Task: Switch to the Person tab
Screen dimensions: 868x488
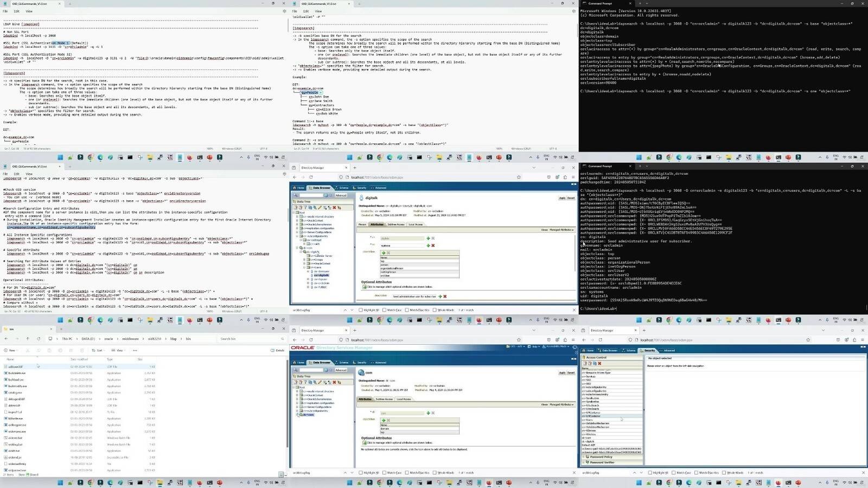Action: [x=362, y=224]
